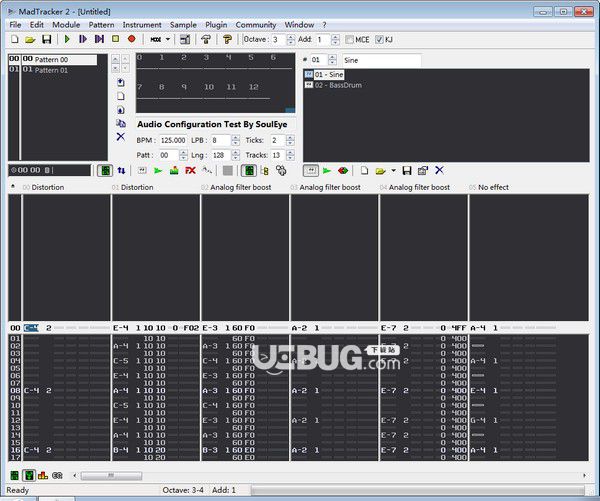Open the Pattern menu
This screenshot has height=501, width=600.
tap(101, 25)
